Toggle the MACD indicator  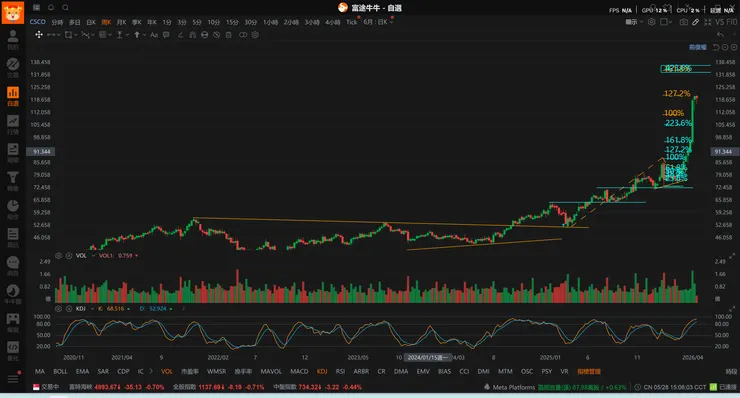(299, 372)
